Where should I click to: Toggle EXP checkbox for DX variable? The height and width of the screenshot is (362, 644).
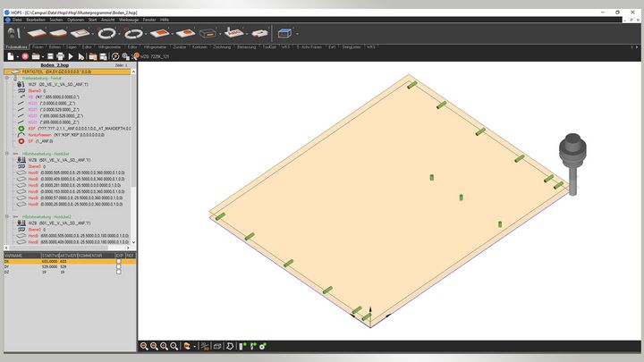[119, 261]
